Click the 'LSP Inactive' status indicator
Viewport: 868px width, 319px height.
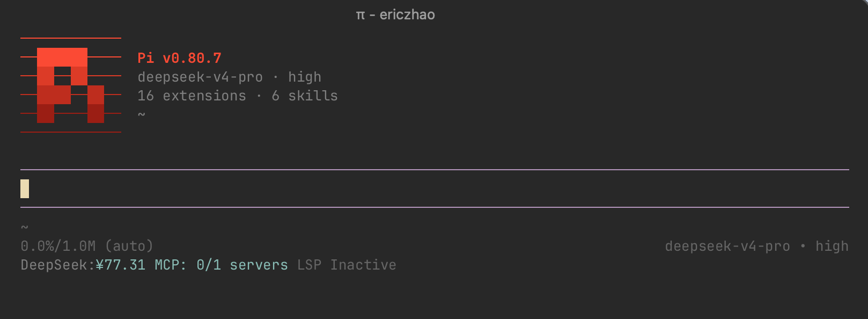[x=347, y=265]
